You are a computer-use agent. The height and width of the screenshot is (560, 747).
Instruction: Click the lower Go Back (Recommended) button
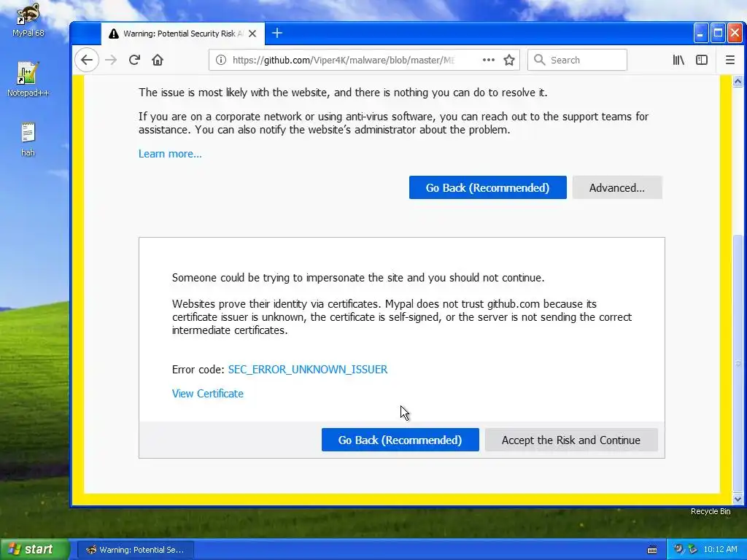coord(400,440)
